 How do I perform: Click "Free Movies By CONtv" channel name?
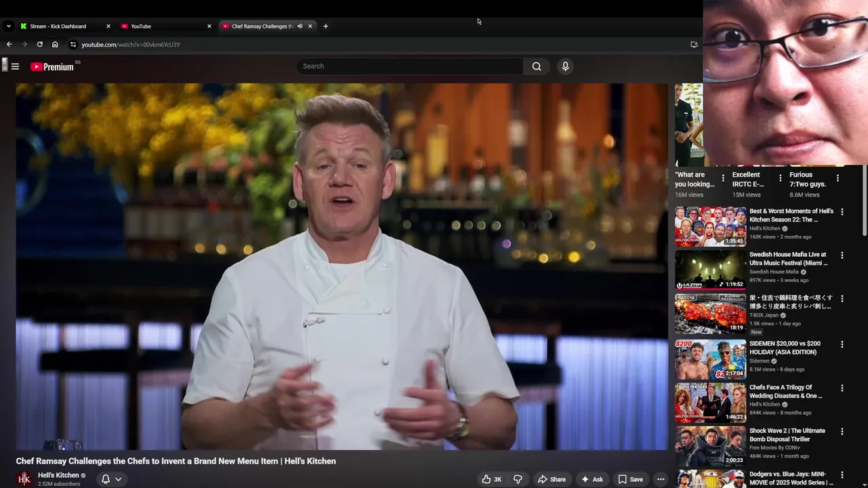pyautogui.click(x=776, y=447)
